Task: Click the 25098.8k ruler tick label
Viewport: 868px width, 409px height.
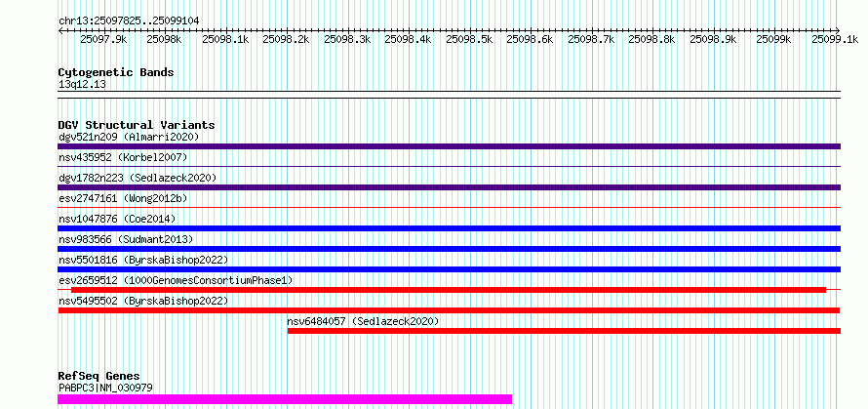Action: point(652,39)
